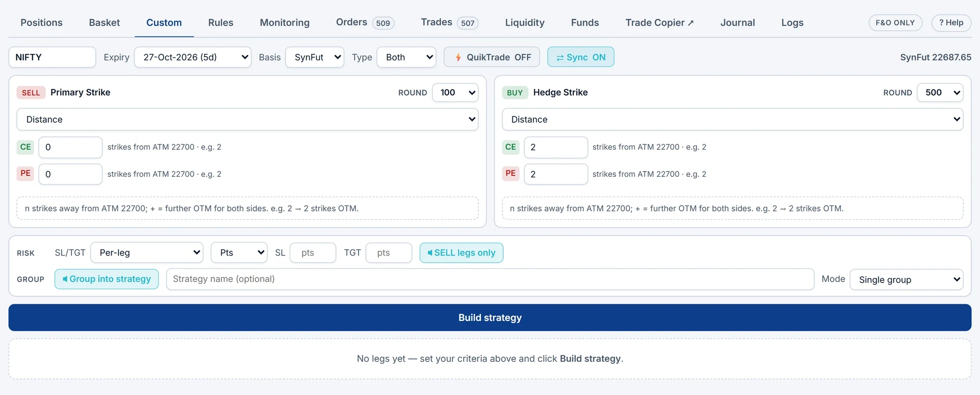This screenshot has width=980, height=395.
Task: Open the SL/TGT Per-leg dropdown
Action: [x=147, y=253]
